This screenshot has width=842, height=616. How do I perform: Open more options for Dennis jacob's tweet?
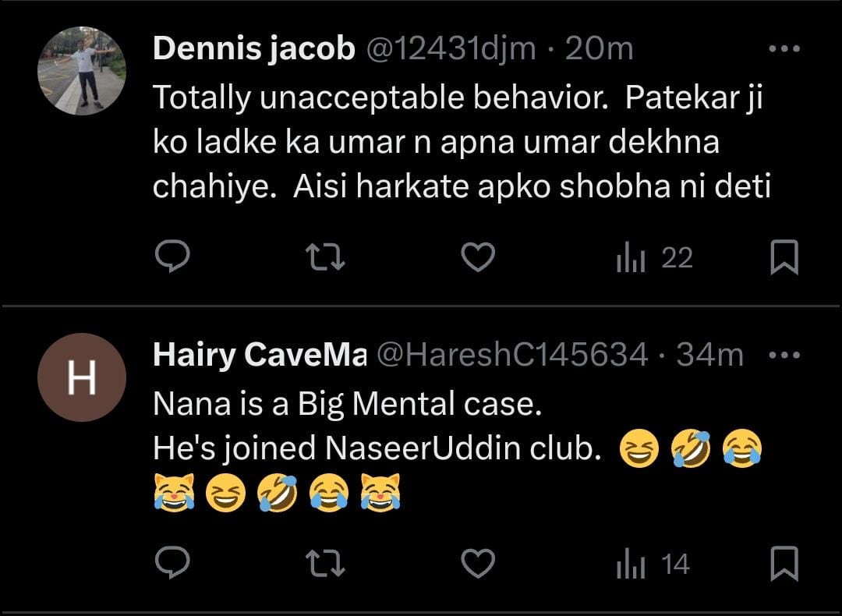pyautogui.click(x=784, y=49)
